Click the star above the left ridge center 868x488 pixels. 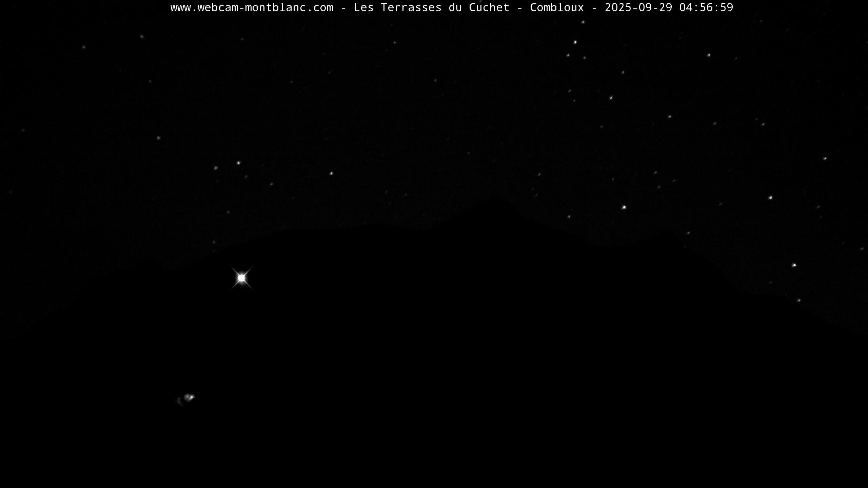click(331, 174)
